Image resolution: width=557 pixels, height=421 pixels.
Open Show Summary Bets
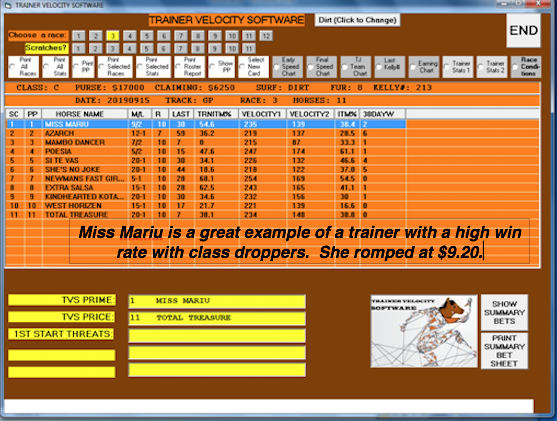pyautogui.click(x=504, y=313)
